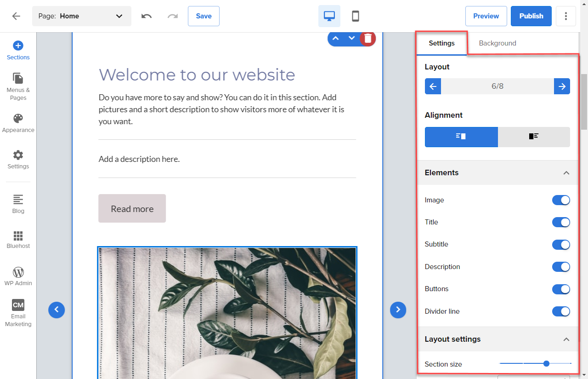
Task: Choose text-left image-right alignment
Action: (x=461, y=137)
